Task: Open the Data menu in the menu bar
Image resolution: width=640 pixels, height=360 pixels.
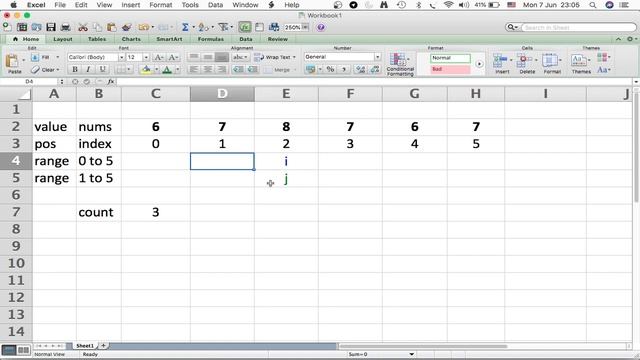Action: point(215,5)
